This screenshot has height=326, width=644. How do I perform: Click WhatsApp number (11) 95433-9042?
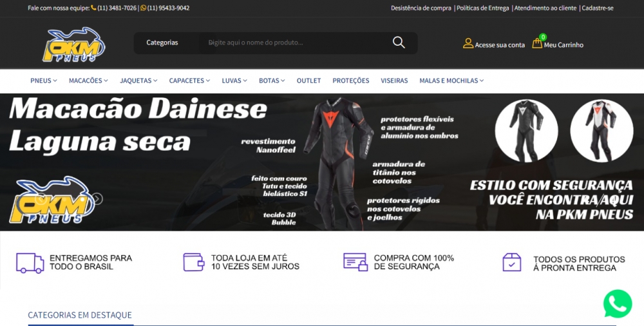[168, 8]
